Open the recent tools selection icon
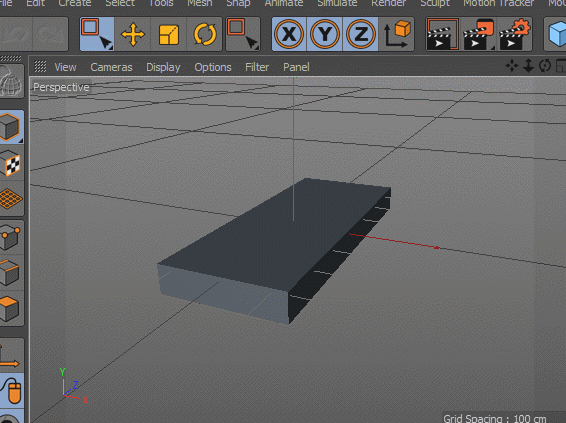 click(x=243, y=34)
